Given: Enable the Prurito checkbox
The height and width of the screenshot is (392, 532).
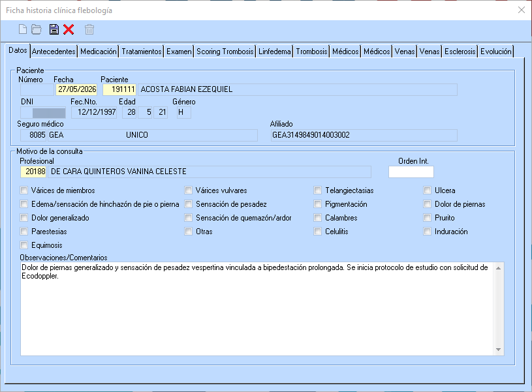Looking at the screenshot, I should [427, 218].
